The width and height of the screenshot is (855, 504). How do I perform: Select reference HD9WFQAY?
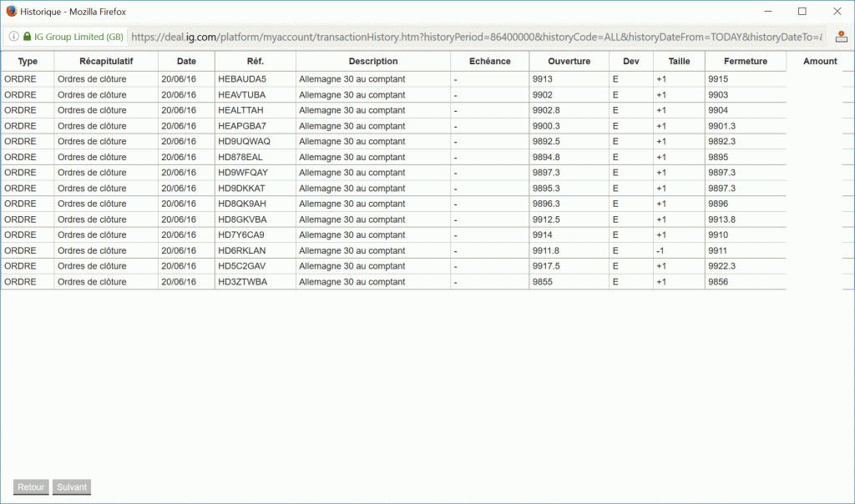[x=243, y=172]
